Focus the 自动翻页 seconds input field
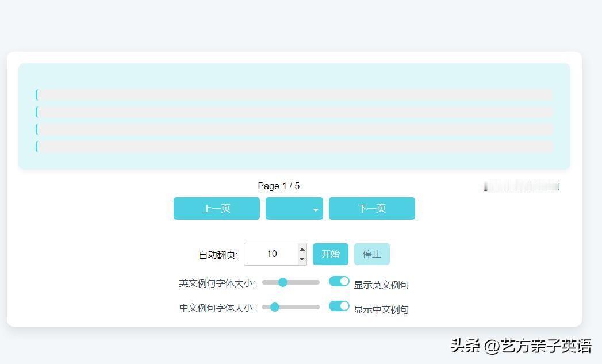Image resolution: width=602 pixels, height=364 pixels. point(275,254)
